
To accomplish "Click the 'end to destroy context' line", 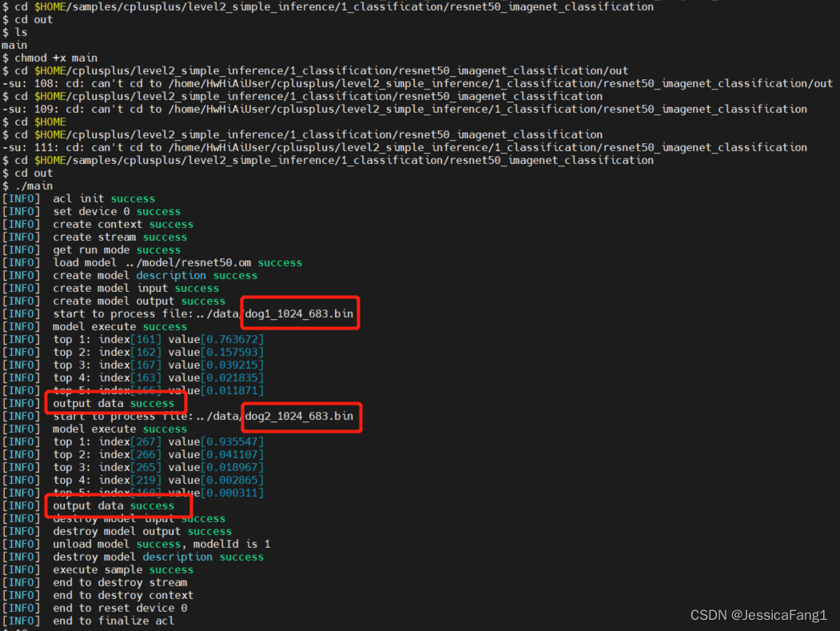I will click(98, 596).
